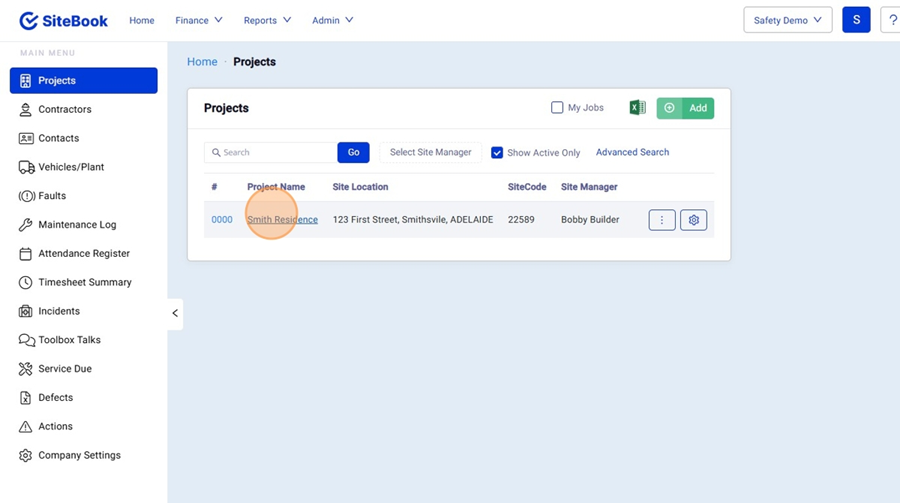Select Company Settings in the main menu
This screenshot has height=503, width=900.
(79, 455)
